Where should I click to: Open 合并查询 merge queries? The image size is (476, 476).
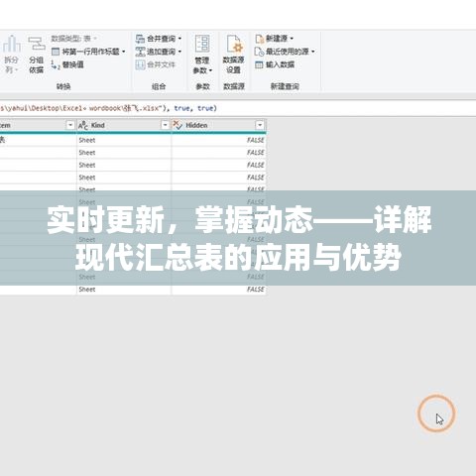[159, 39]
